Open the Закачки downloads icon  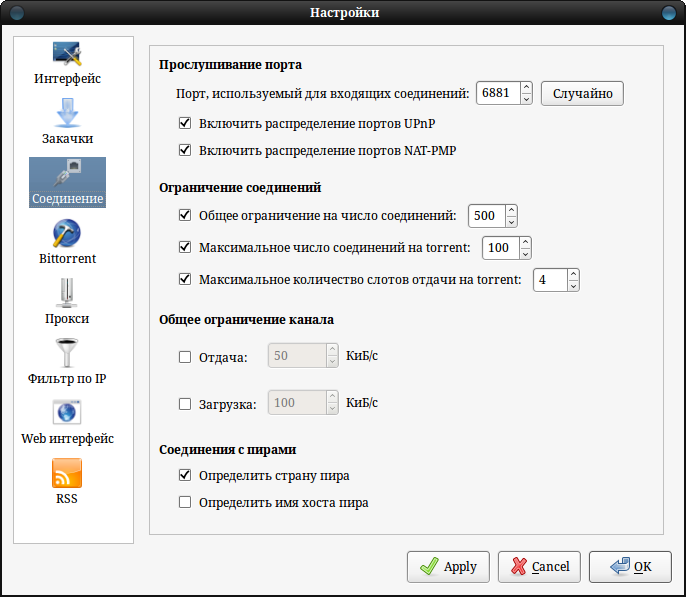(x=67, y=113)
